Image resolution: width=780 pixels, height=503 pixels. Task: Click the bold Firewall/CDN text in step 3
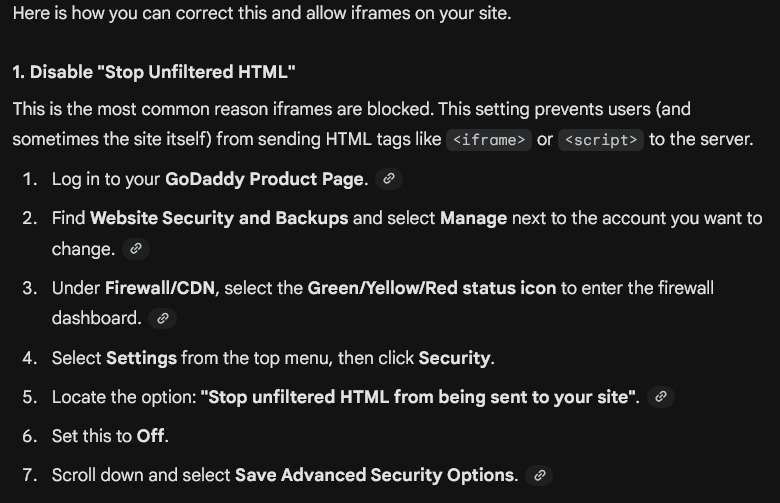tap(161, 288)
